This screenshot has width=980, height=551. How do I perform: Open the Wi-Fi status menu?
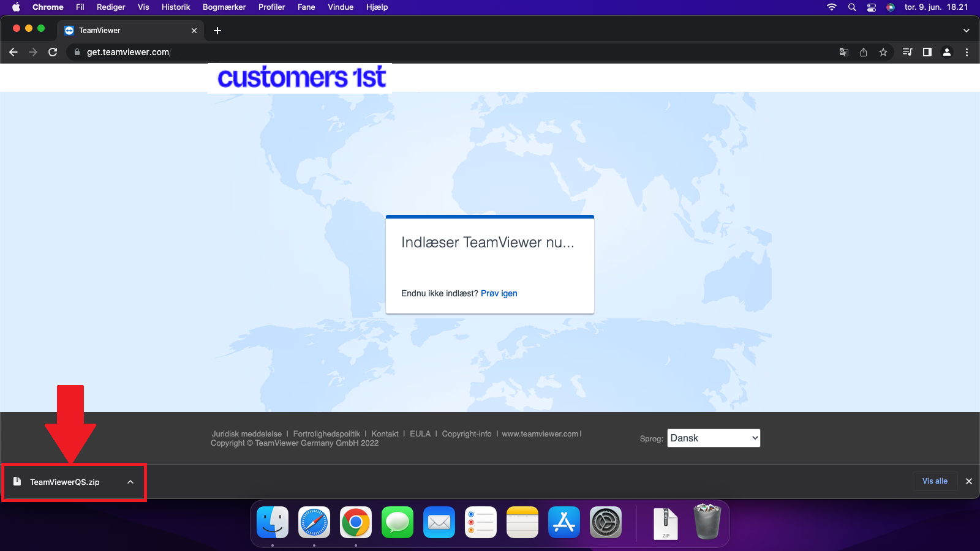click(x=832, y=7)
